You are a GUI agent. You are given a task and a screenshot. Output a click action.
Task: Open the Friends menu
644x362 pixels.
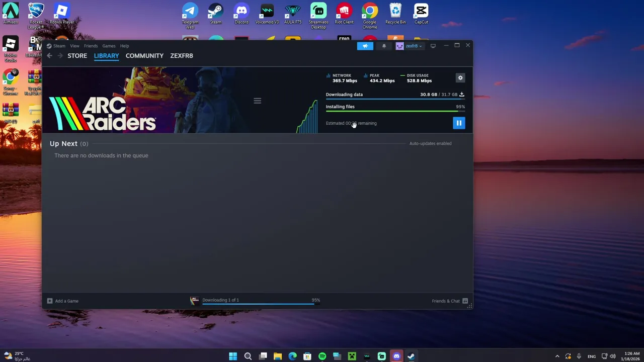(91, 46)
